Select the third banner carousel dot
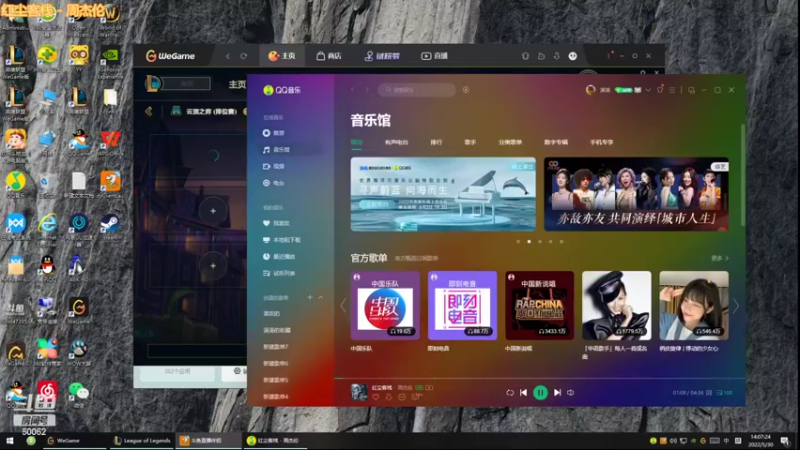This screenshot has height=450, width=800. (540, 241)
